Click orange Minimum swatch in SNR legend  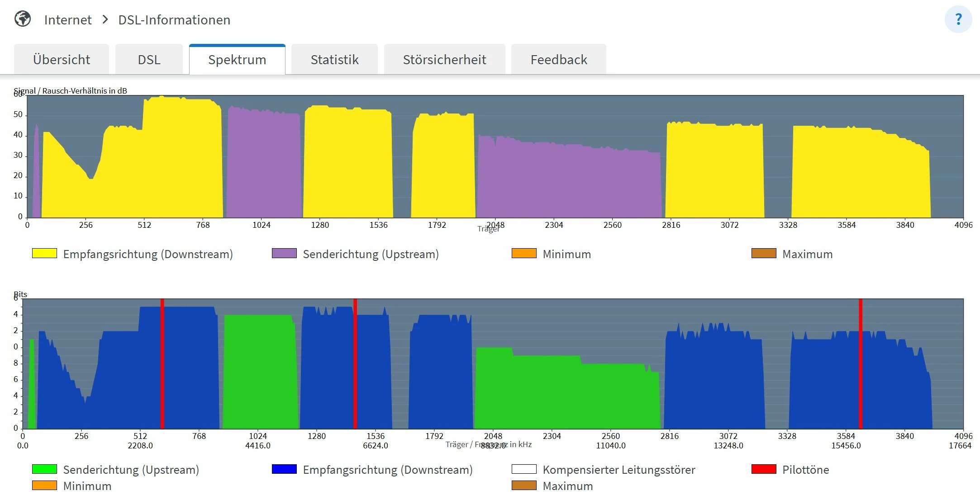524,254
